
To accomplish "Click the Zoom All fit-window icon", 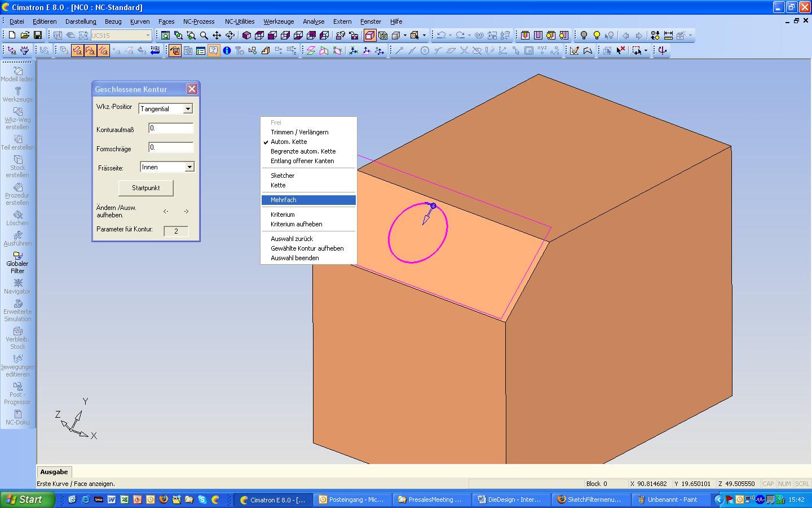I will tap(165, 35).
